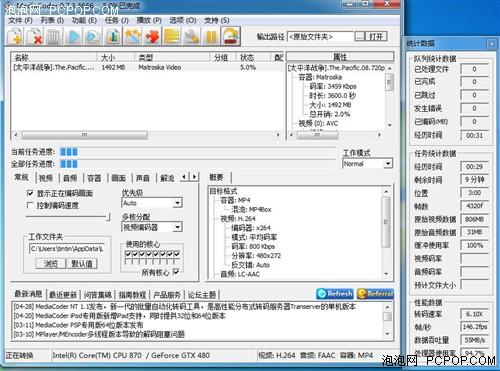Click the Referral button
This screenshot has width=500, height=371.
point(375,293)
